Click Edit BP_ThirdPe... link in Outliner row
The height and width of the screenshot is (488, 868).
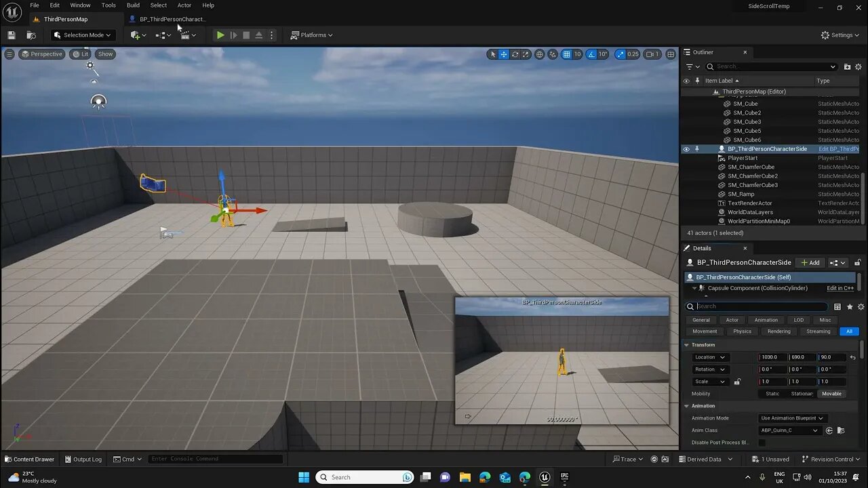click(x=839, y=149)
